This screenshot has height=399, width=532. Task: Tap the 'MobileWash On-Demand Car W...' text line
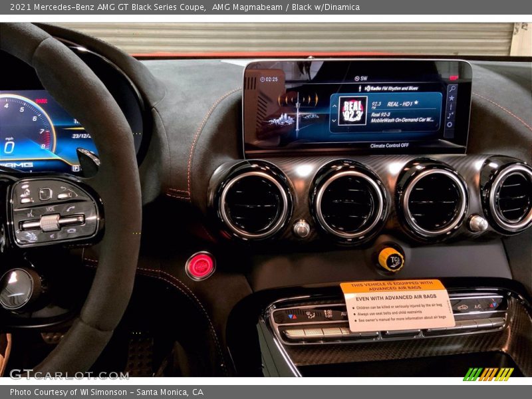[x=402, y=120]
